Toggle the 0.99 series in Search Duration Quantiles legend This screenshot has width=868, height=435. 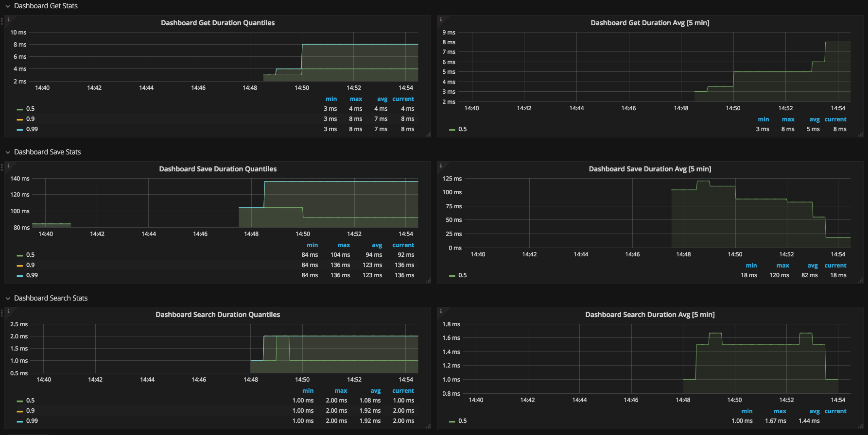(32, 421)
